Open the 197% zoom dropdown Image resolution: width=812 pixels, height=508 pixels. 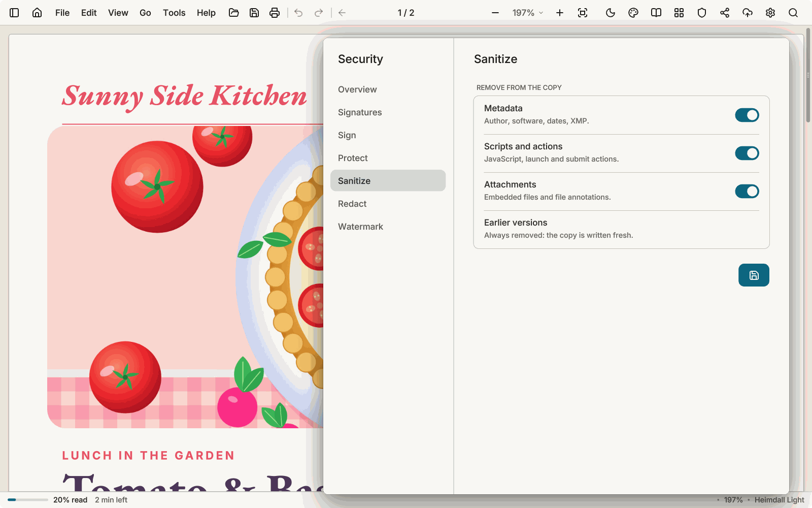pyautogui.click(x=528, y=13)
